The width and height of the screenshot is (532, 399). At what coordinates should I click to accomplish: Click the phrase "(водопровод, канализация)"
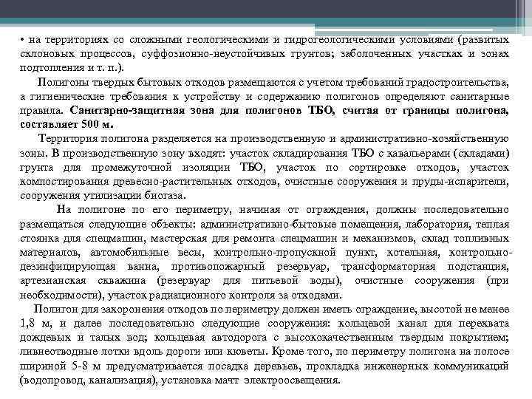[89, 380]
